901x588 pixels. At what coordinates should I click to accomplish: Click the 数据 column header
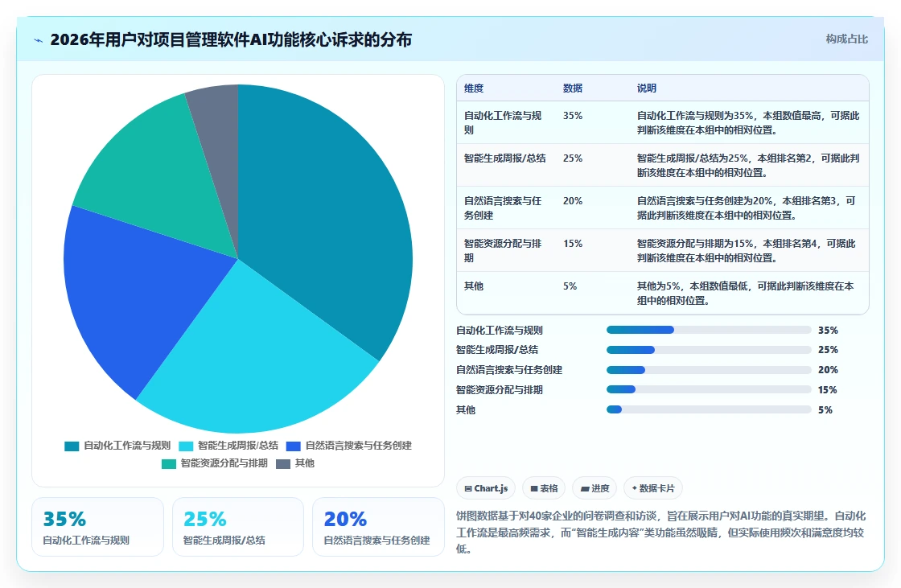(572, 88)
